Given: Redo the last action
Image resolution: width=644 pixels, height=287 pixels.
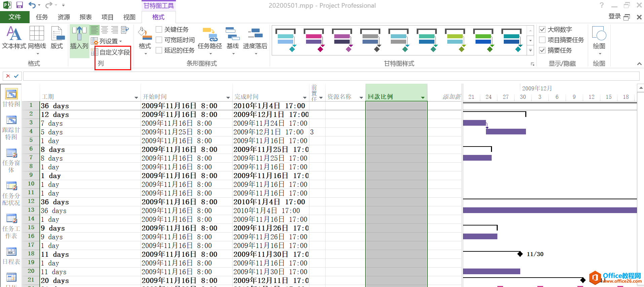Looking at the screenshot, I should [49, 5].
